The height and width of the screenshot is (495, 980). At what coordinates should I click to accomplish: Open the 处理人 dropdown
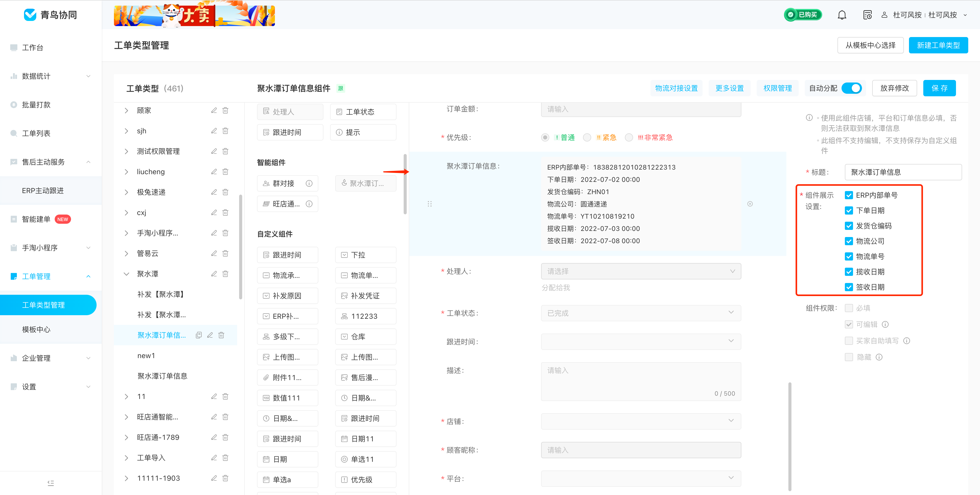click(x=641, y=271)
